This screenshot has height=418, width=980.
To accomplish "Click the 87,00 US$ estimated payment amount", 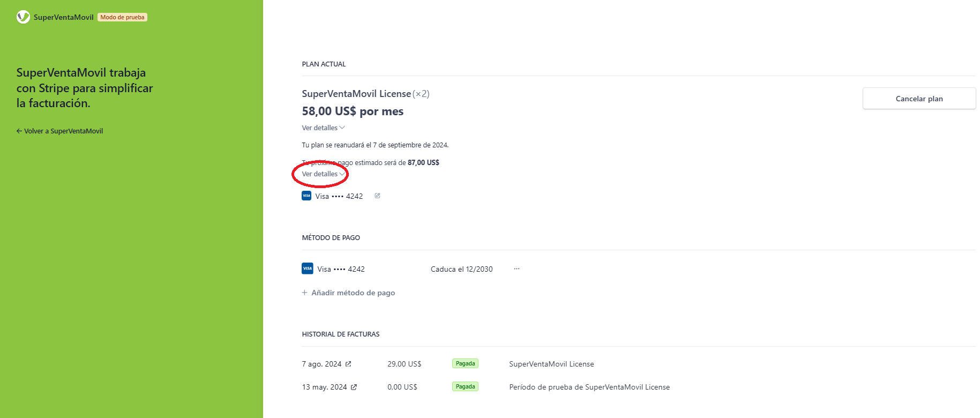I will pyautogui.click(x=423, y=162).
